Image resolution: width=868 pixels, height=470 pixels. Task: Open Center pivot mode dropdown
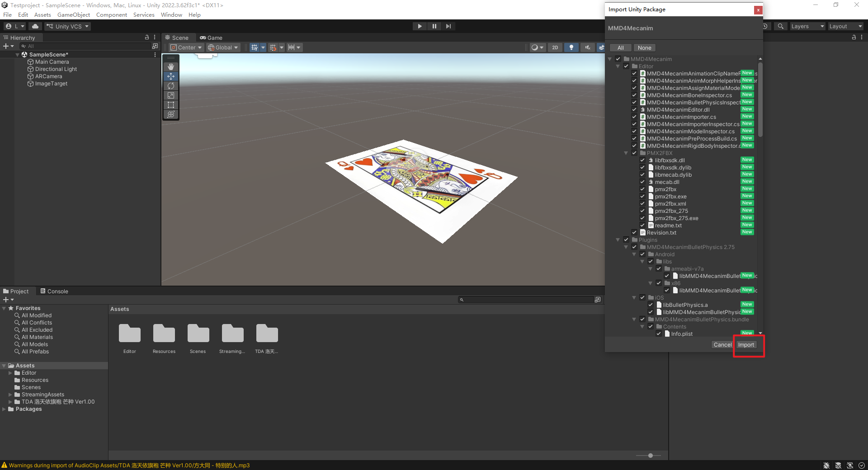tap(186, 47)
